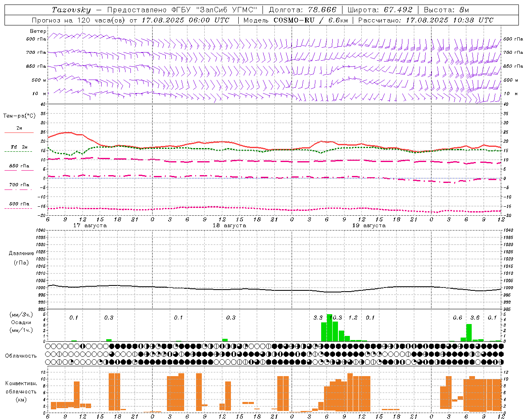
Task: Click the 3.6 precipitation total value
Action: click(x=475, y=318)
